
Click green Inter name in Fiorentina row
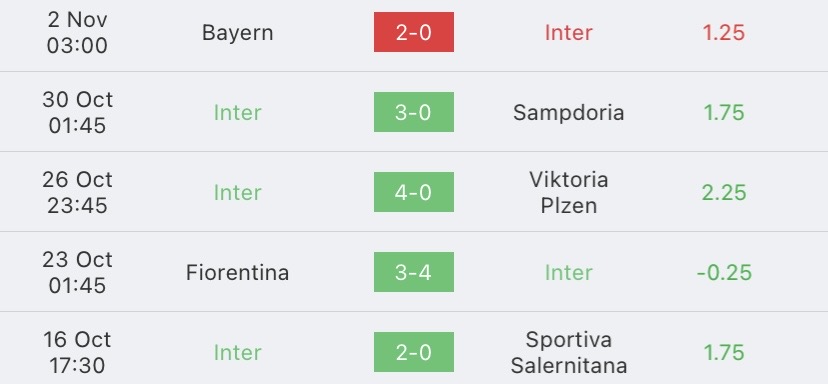click(568, 273)
